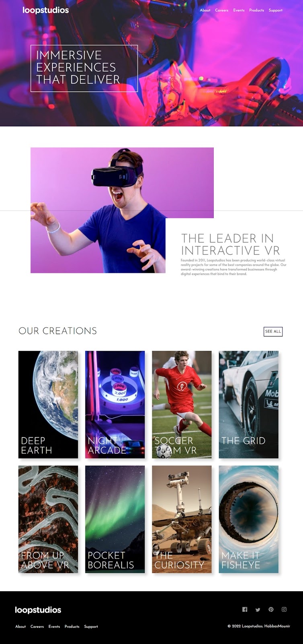Click the footer Careers link
The image size is (303, 644).
(37, 626)
